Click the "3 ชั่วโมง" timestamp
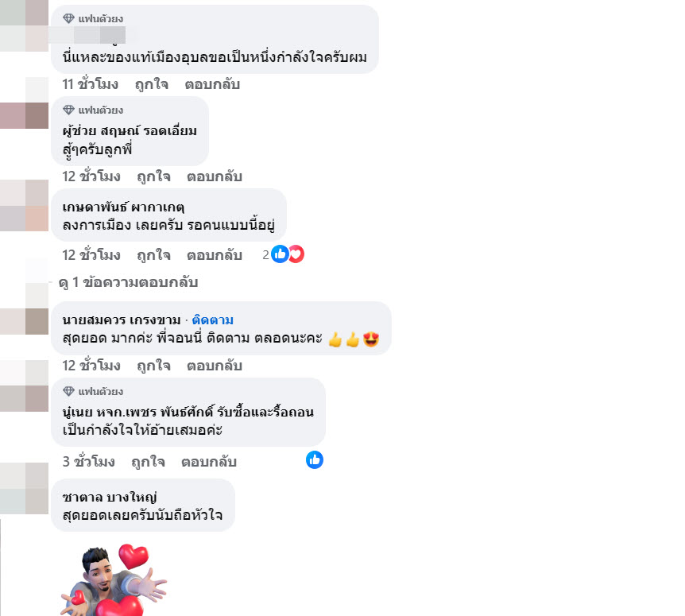The width and height of the screenshot is (685, 616). pos(89,462)
